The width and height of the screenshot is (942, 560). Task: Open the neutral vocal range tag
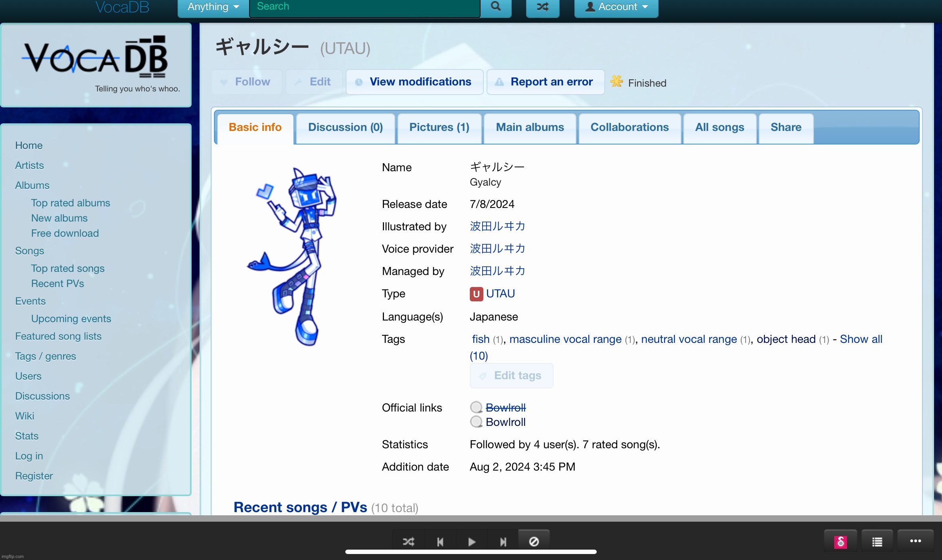(689, 339)
